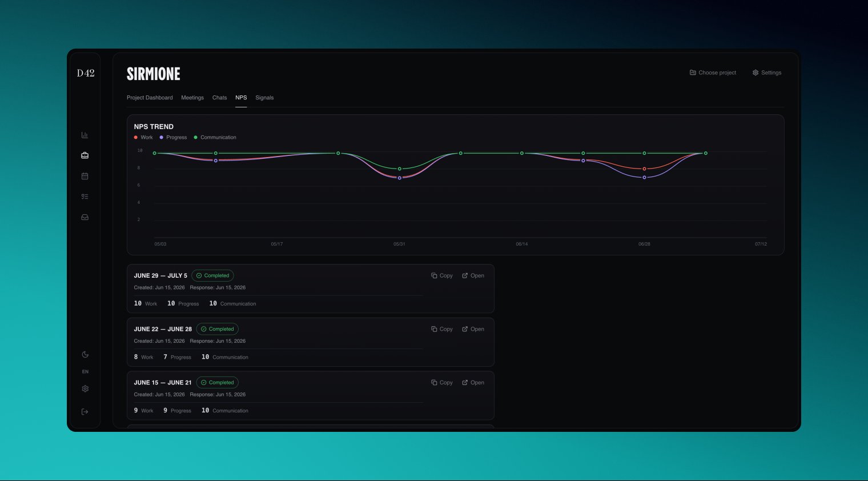Toggle the Communication series in chart legend

tap(215, 137)
